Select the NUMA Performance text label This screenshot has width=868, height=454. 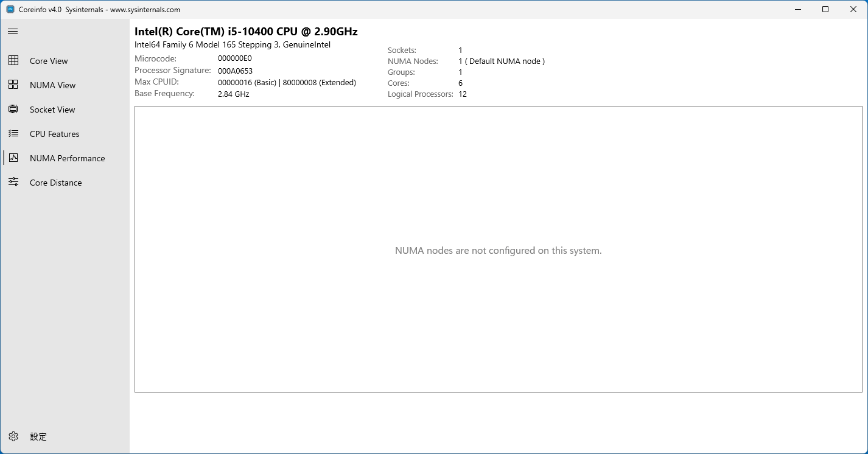click(x=67, y=158)
